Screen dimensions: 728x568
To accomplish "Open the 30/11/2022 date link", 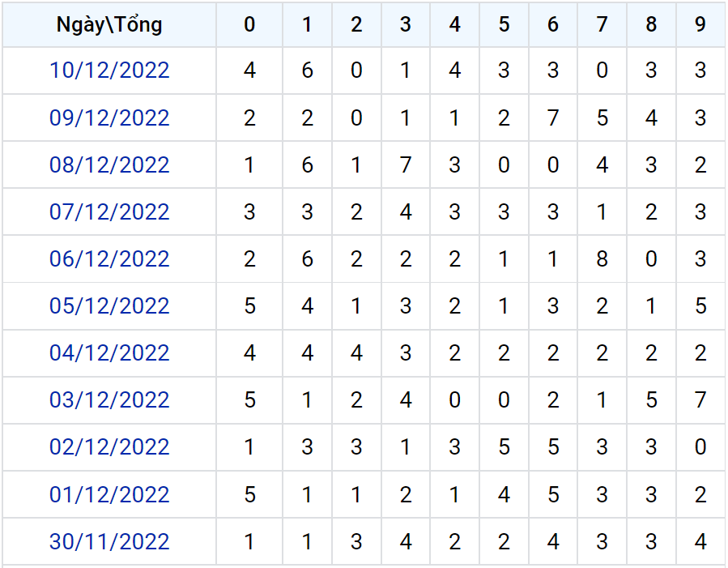I will [x=109, y=542].
